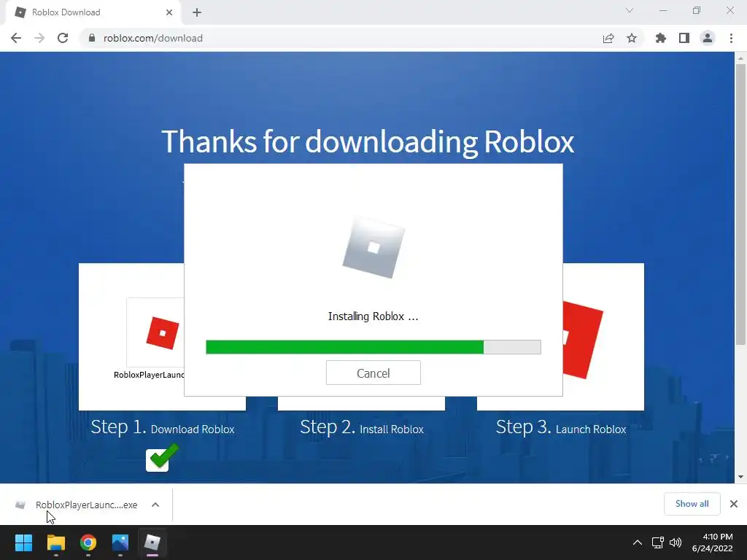The width and height of the screenshot is (747, 560).
Task: Click 'Step 2. Install Roblox' text
Action: [362, 427]
